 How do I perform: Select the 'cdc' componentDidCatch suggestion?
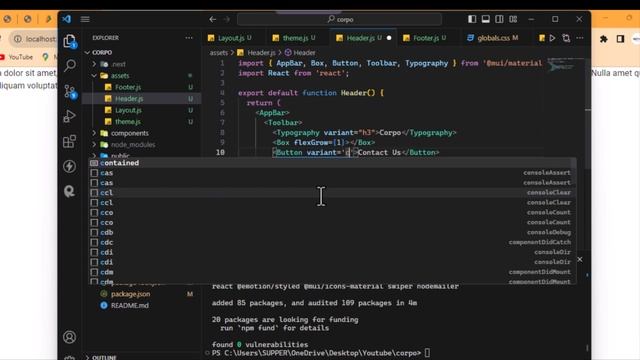point(332,242)
